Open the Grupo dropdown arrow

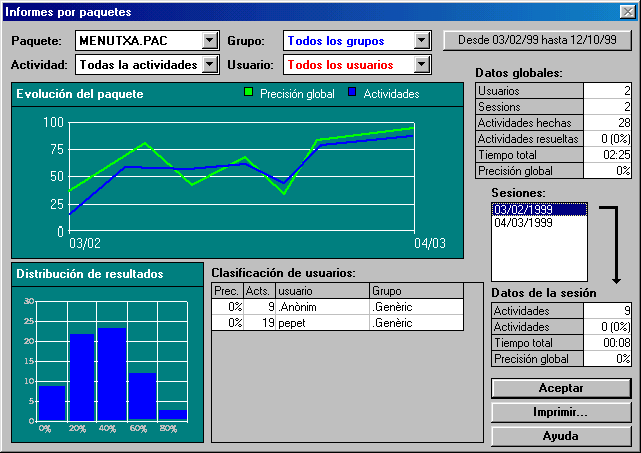point(421,40)
